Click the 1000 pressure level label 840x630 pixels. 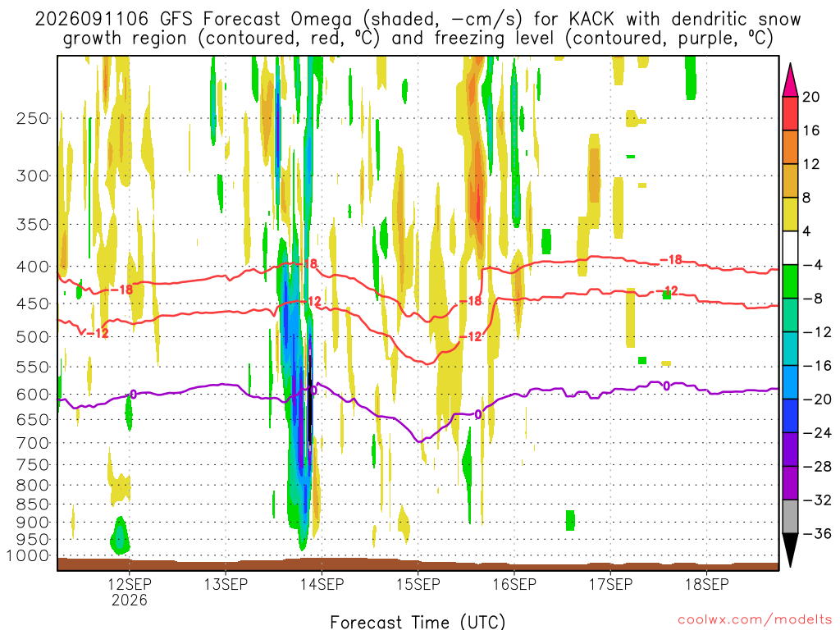tap(28, 555)
